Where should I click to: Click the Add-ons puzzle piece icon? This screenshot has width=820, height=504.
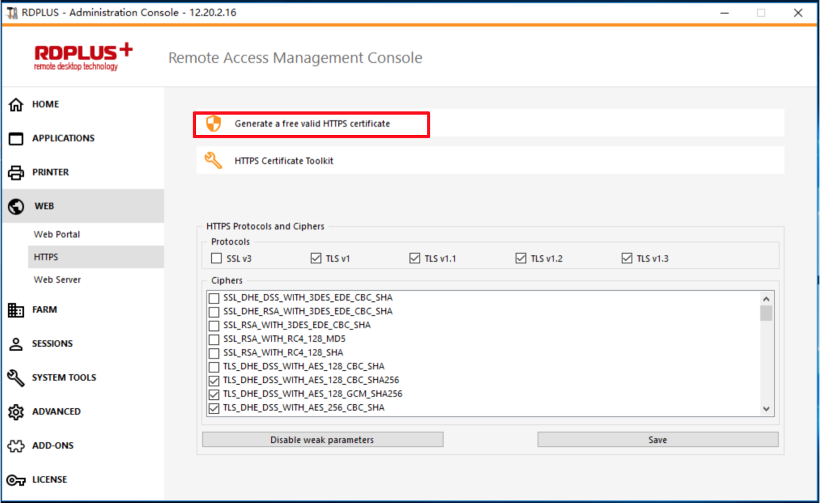16,446
